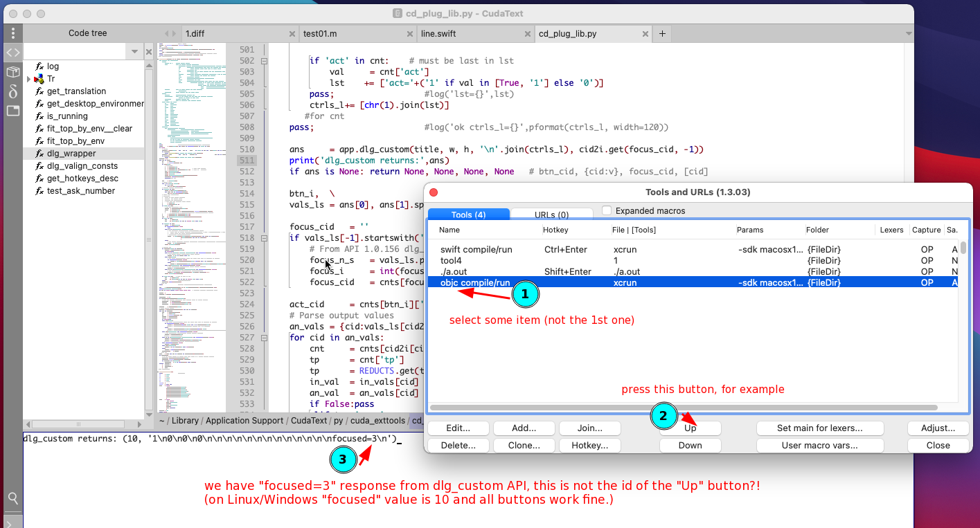Click the Delete... button
Viewport: 980px width, 528px height.
pos(458,446)
